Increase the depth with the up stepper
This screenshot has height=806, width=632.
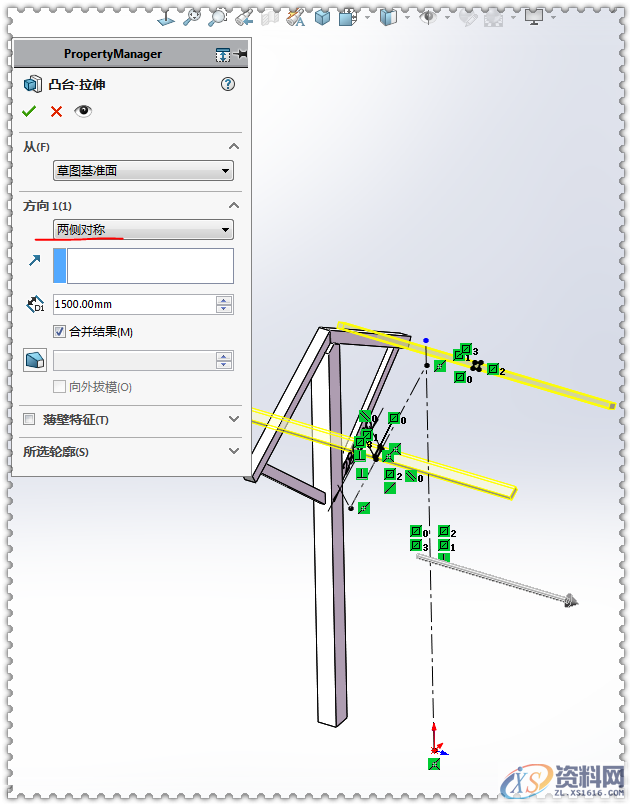(224, 300)
